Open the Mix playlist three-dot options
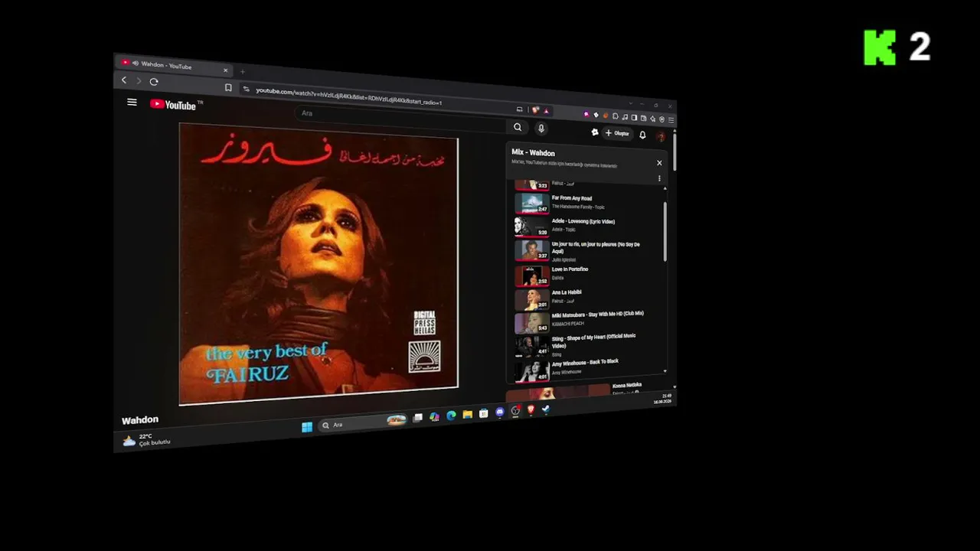 click(x=659, y=178)
